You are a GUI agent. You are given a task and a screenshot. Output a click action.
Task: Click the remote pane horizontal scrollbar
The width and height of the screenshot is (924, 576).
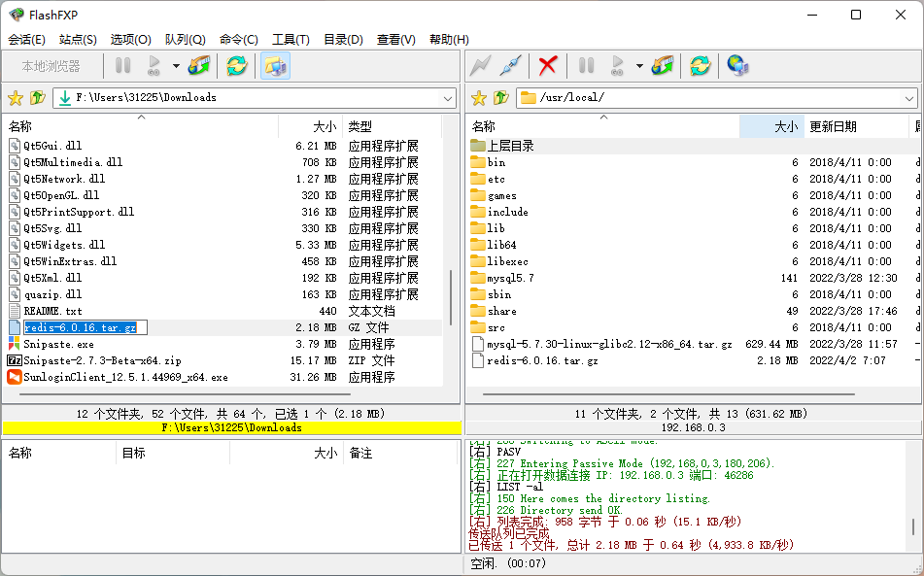pyautogui.click(x=668, y=394)
